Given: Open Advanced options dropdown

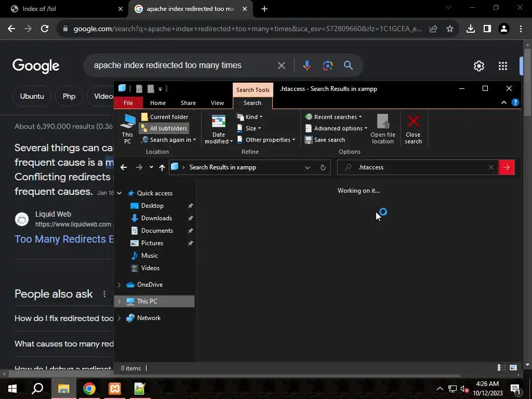Looking at the screenshot, I should (x=336, y=128).
